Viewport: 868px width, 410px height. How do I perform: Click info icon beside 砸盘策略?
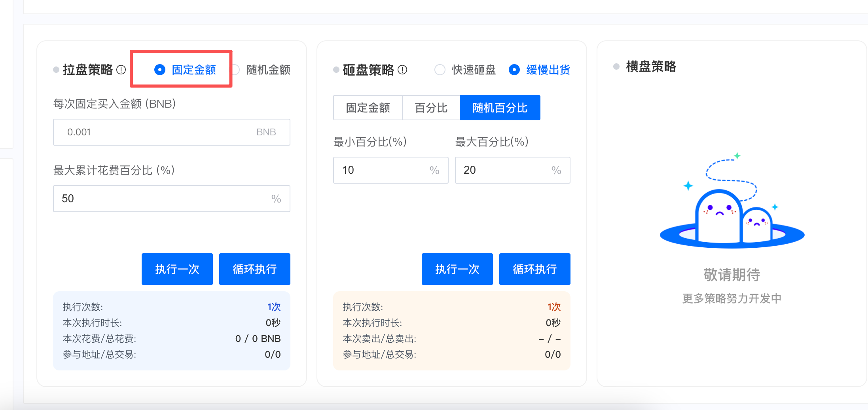click(402, 70)
